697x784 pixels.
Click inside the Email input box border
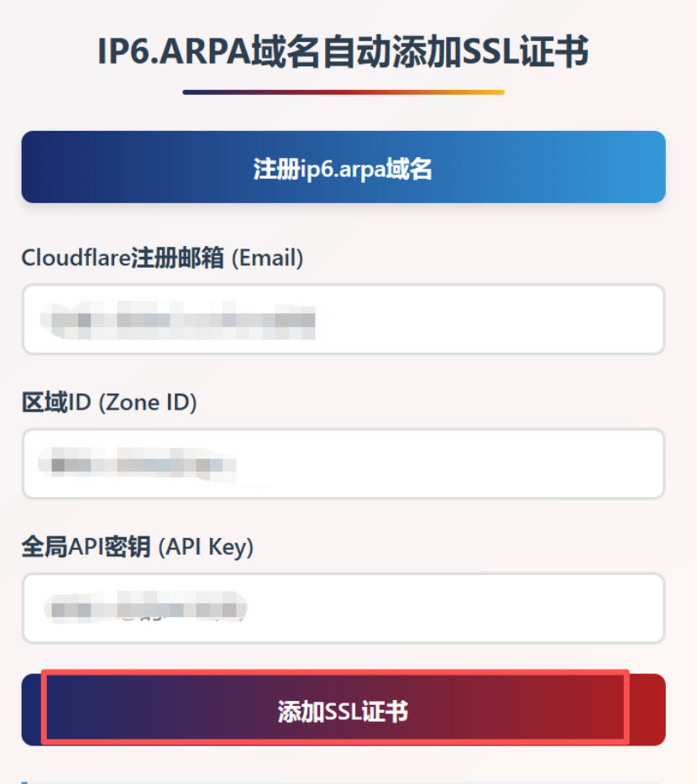pyautogui.click(x=348, y=319)
